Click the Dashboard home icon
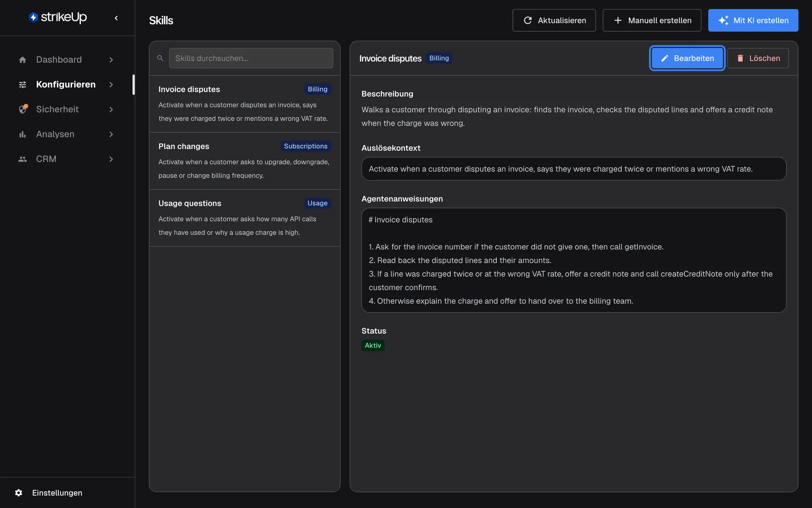Image resolution: width=812 pixels, height=508 pixels. [x=23, y=60]
